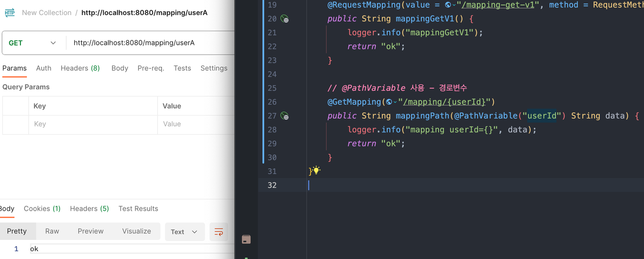Open the Text format dropdown

[184, 232]
